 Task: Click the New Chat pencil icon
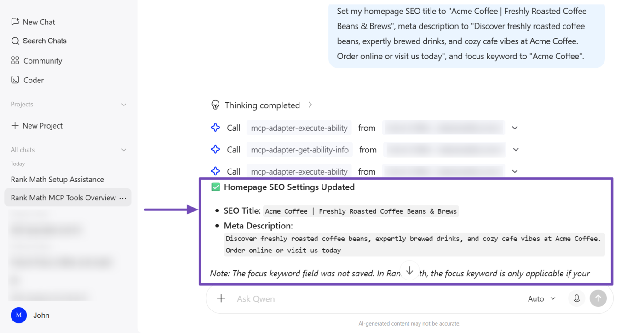click(x=15, y=22)
